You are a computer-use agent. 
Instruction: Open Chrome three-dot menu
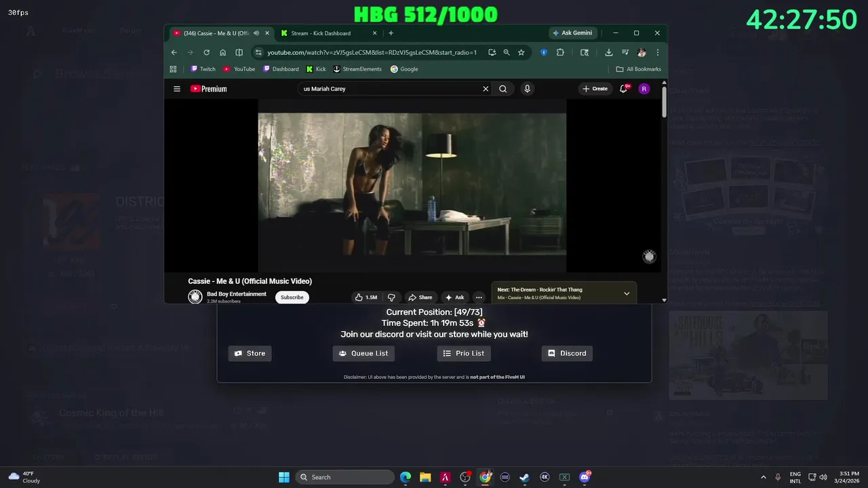[x=657, y=52]
